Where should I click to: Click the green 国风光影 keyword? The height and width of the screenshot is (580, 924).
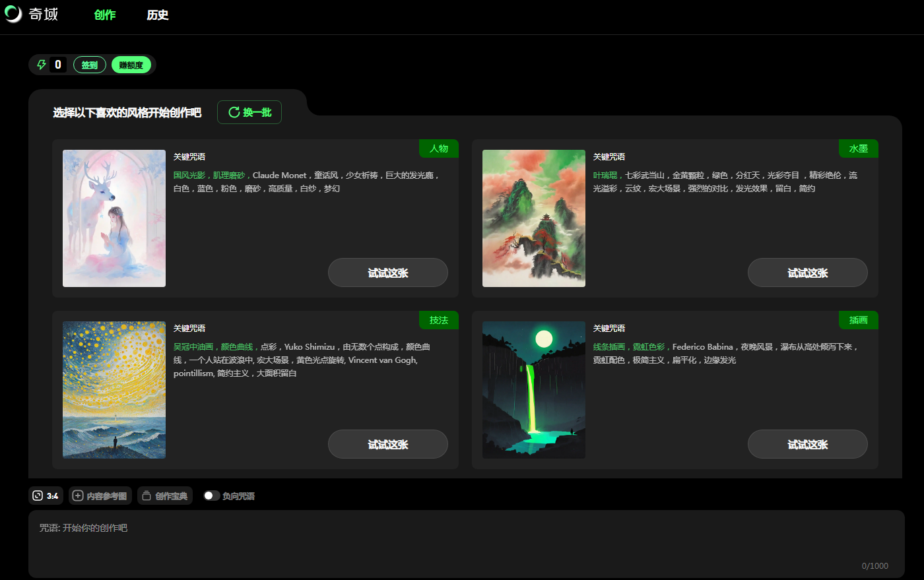coord(189,176)
